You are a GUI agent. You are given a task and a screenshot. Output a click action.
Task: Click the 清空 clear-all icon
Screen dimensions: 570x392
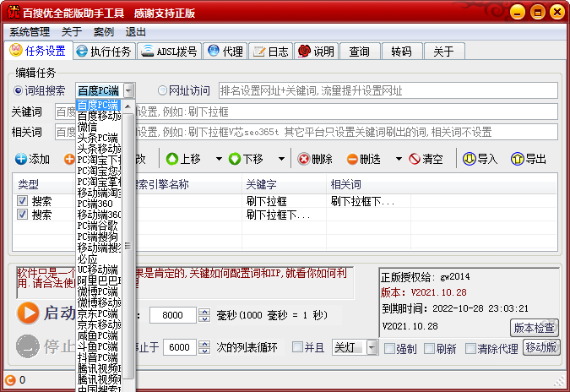coord(415,159)
